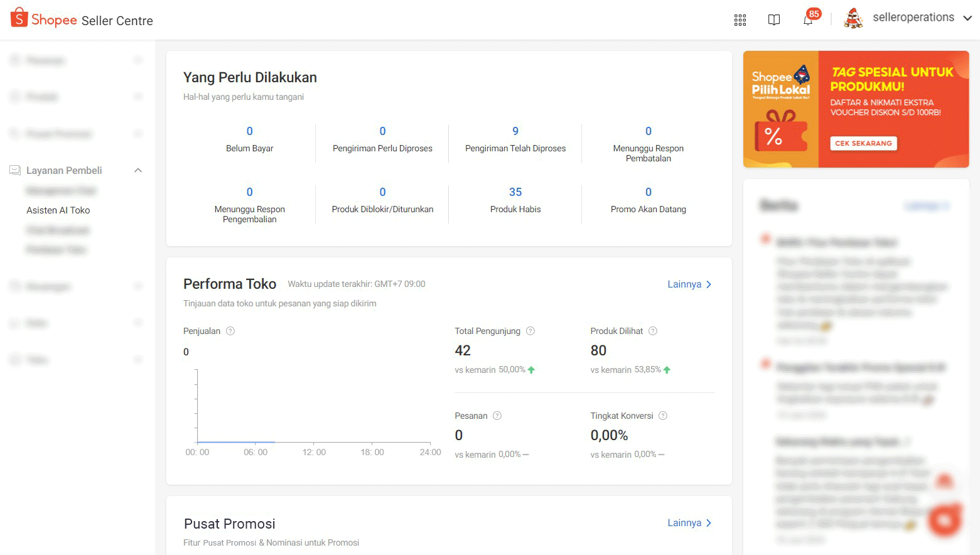
Task: Click CEK SEKARANG on the Pilih Lokal banner
Action: pos(863,143)
